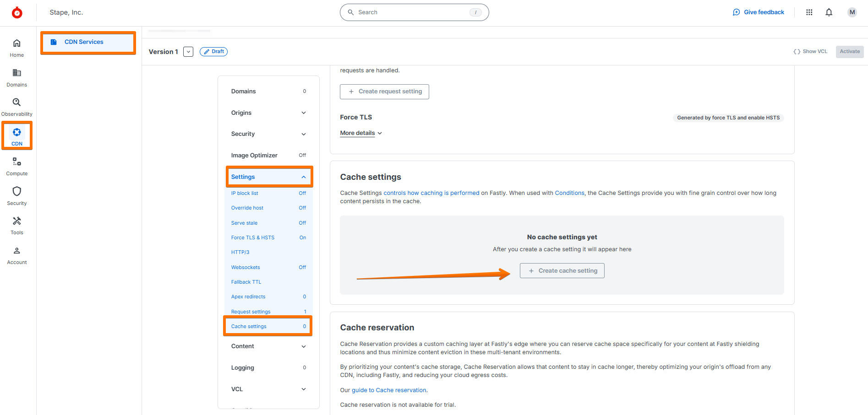Open Request settings item
The image size is (868, 415).
[x=268, y=312]
